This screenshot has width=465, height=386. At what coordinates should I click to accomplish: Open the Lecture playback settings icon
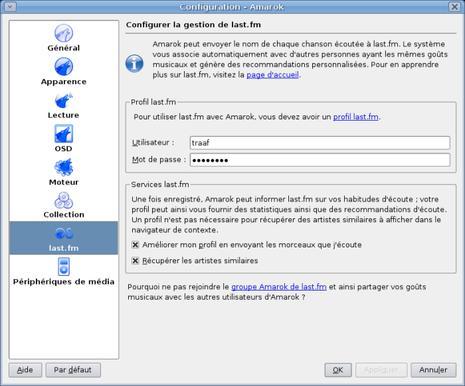tap(64, 101)
